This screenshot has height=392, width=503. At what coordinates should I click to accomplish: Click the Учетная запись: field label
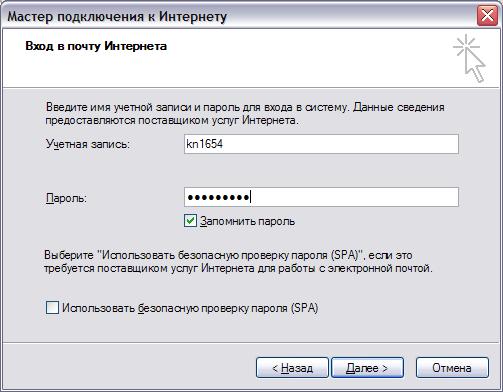point(88,144)
